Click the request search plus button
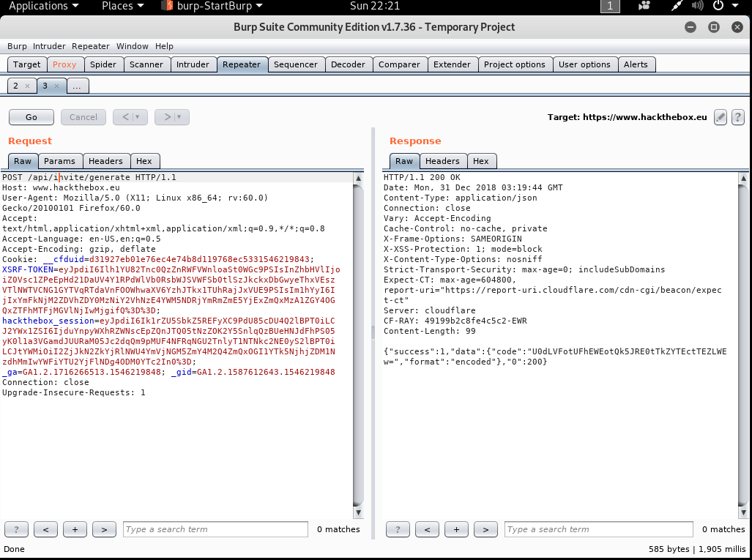This screenshot has height=560, width=752. click(x=75, y=529)
